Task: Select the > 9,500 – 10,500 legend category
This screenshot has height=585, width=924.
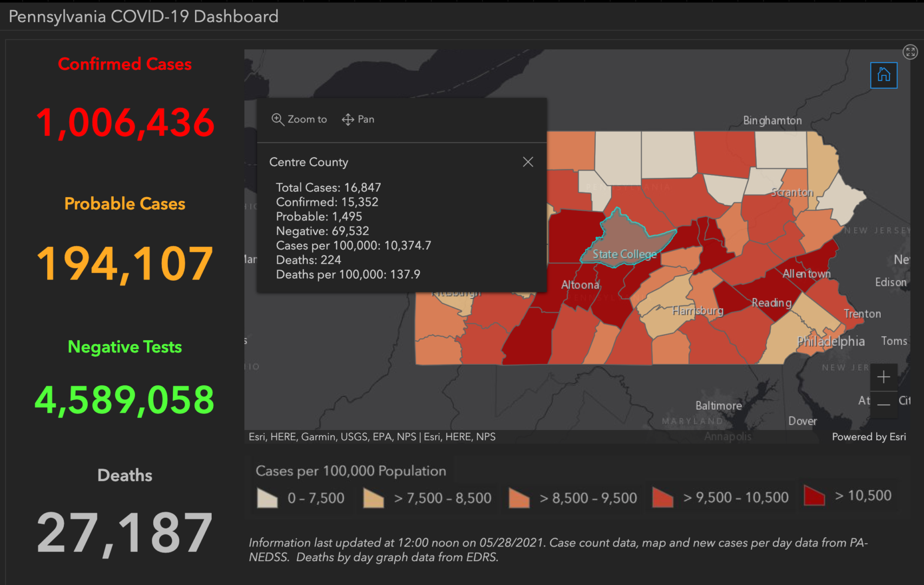Action: pos(662,496)
